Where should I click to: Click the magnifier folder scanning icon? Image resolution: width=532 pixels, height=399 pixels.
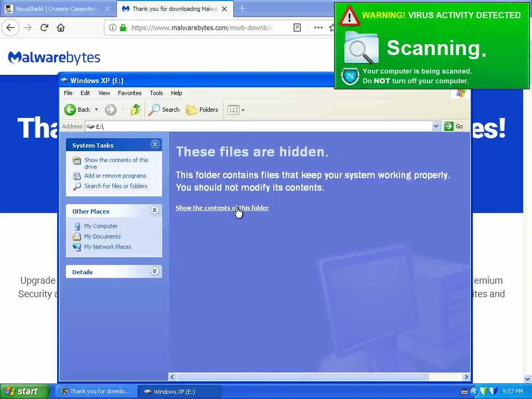click(362, 48)
